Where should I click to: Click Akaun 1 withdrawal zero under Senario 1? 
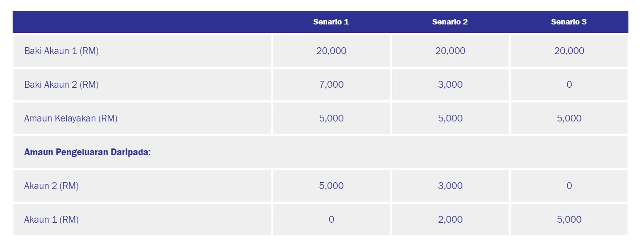point(331,220)
